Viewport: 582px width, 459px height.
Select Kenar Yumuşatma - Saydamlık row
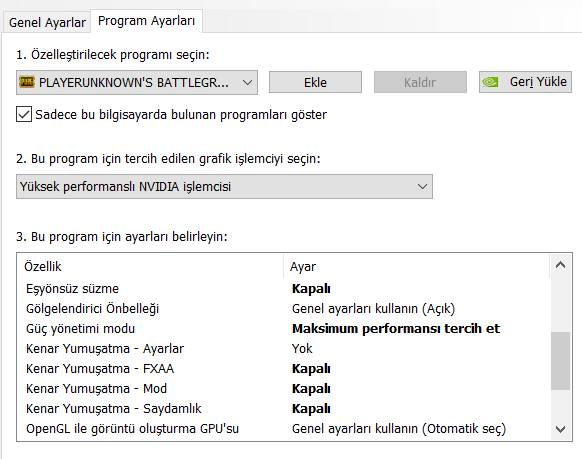click(284, 409)
